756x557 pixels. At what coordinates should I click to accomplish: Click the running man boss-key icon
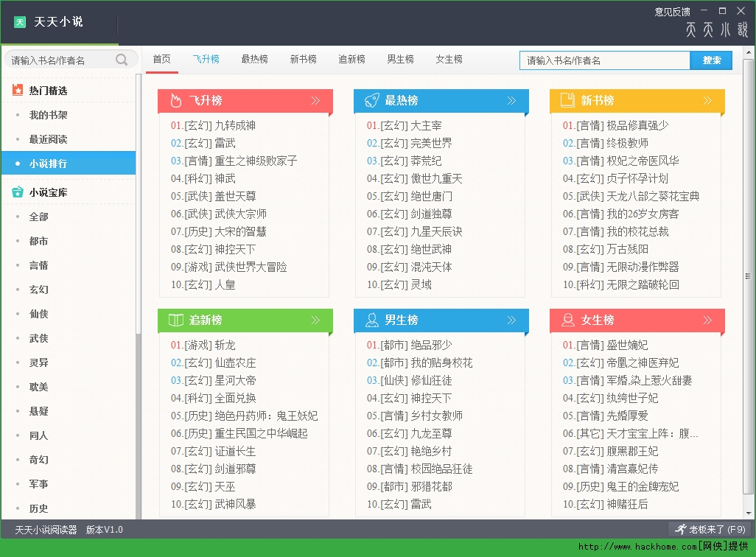click(x=680, y=530)
